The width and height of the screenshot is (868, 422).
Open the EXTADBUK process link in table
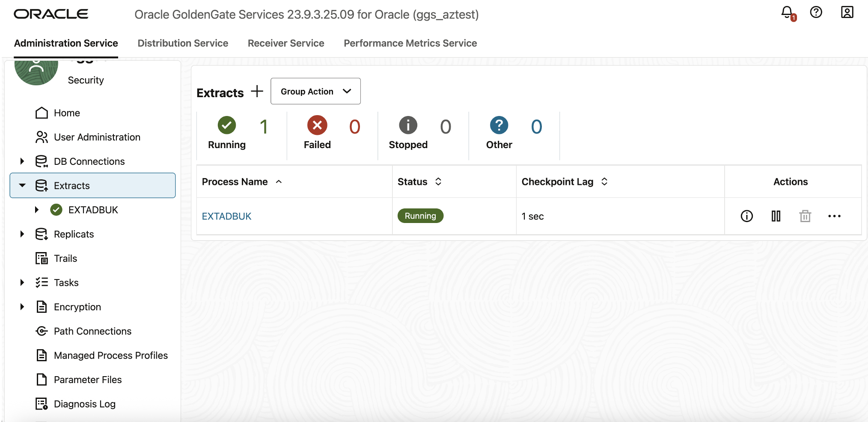[x=226, y=216]
